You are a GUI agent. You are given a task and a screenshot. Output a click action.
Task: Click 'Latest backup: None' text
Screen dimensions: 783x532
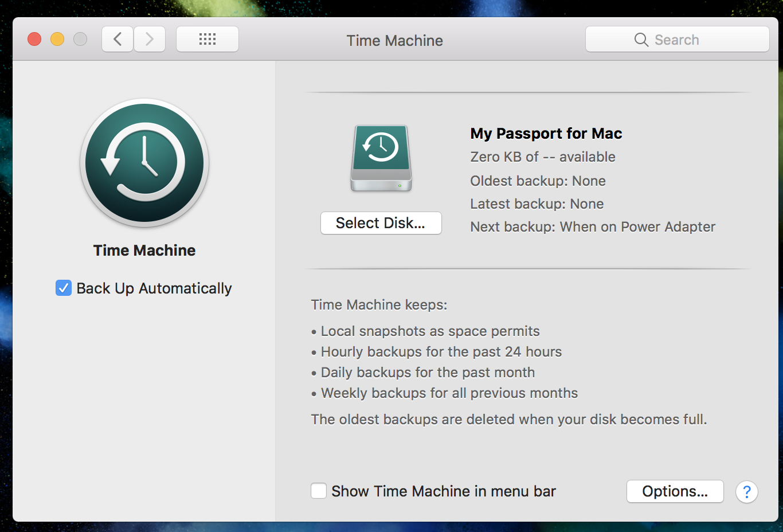coord(537,204)
